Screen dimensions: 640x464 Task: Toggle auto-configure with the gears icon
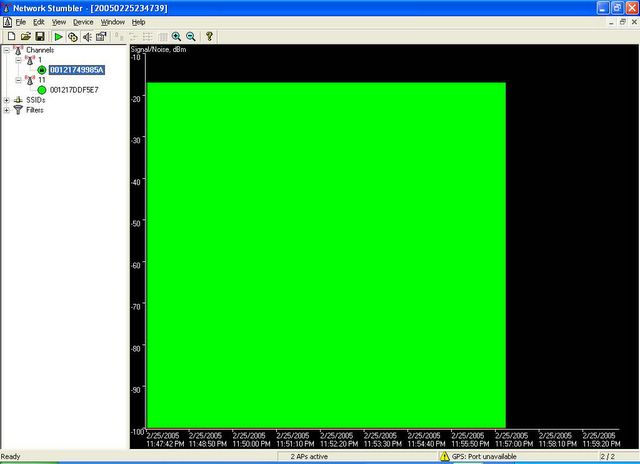tap(73, 36)
